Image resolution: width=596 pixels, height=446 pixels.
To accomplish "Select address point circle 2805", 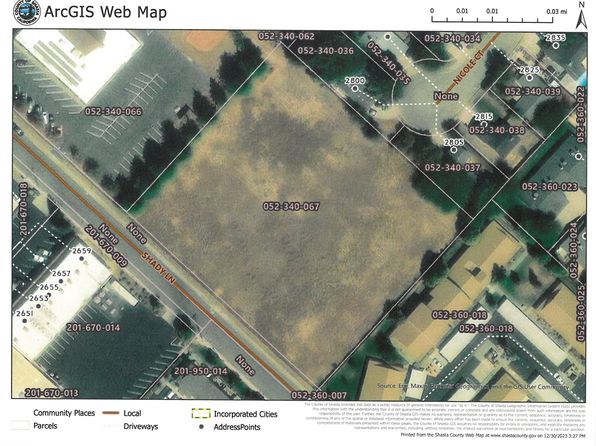I will (454, 150).
